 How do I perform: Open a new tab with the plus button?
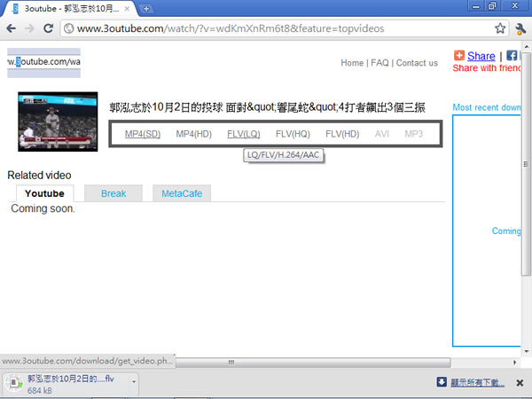click(x=146, y=9)
